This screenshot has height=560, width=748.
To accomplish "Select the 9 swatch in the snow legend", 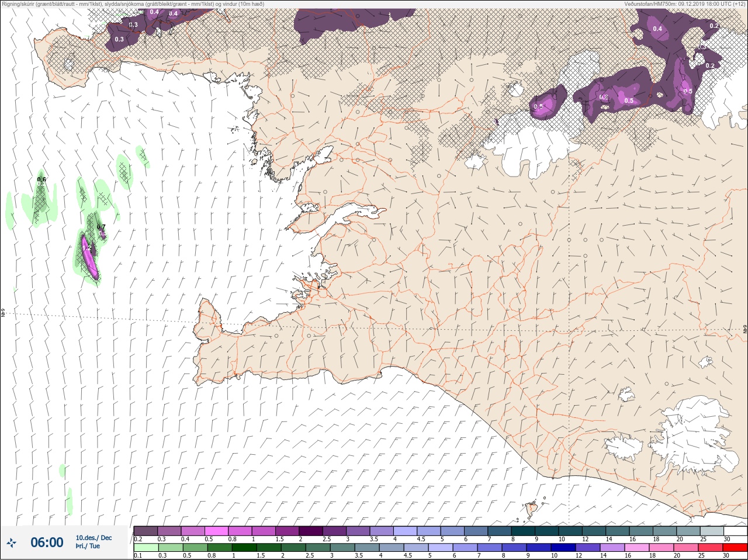I will (x=548, y=531).
